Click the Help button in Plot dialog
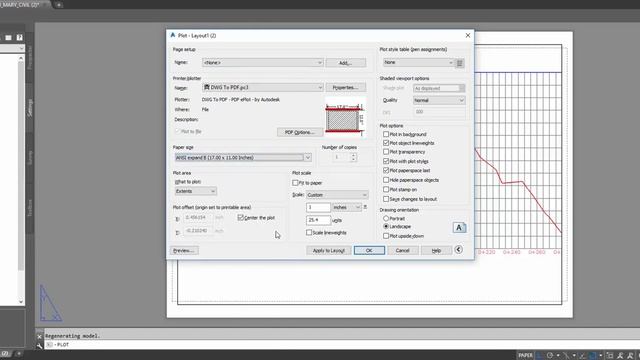The width and height of the screenshot is (640, 360). pyautogui.click(x=436, y=250)
